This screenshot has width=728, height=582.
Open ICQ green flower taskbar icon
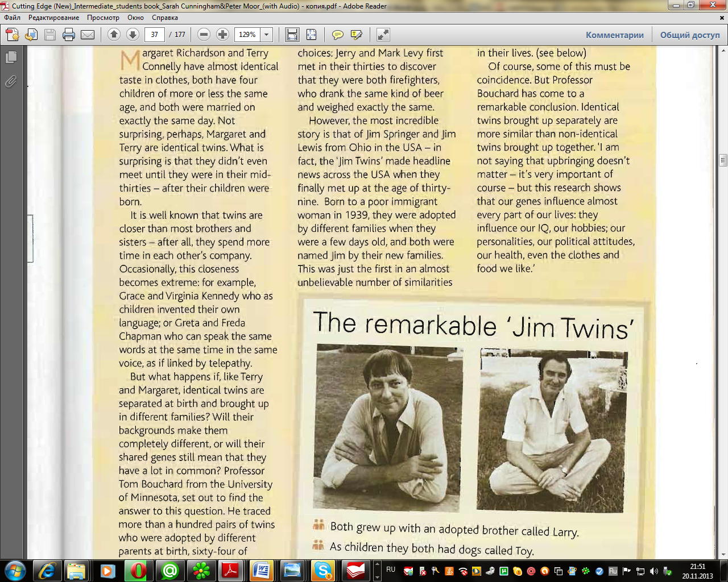[200, 571]
